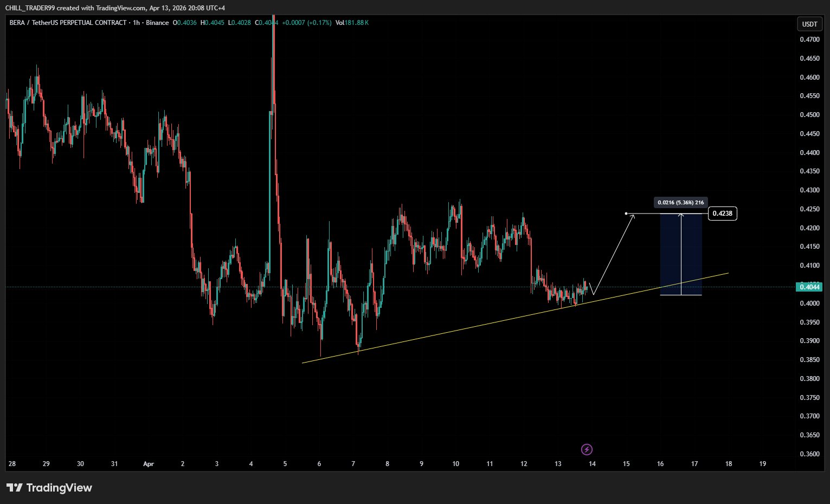Click the 0.3800 price axis label
Screen dimensions: 830x504
[x=809, y=379]
